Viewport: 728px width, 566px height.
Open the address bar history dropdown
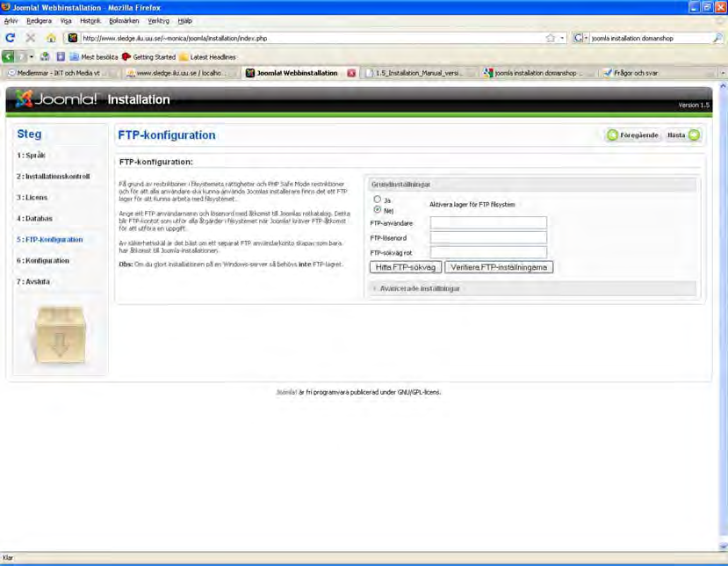click(562, 38)
